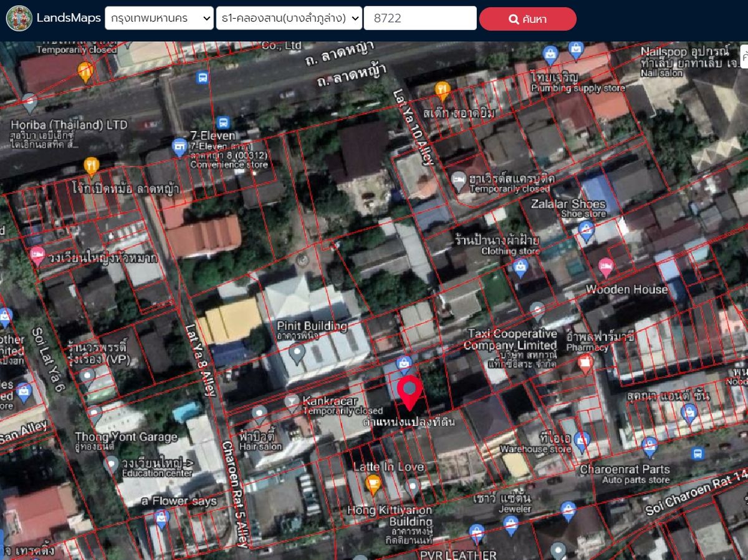Click the LandsMaps logo emblem
The image size is (748, 560).
click(x=19, y=18)
